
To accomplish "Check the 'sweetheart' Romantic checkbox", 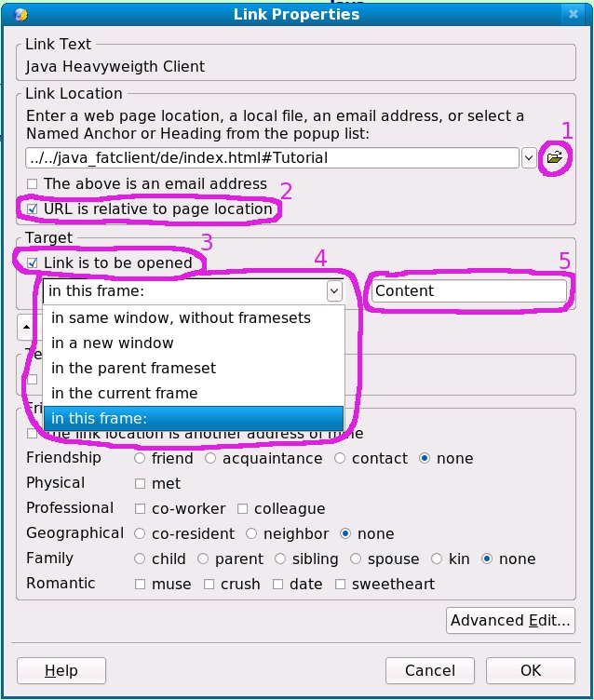I will (342, 585).
